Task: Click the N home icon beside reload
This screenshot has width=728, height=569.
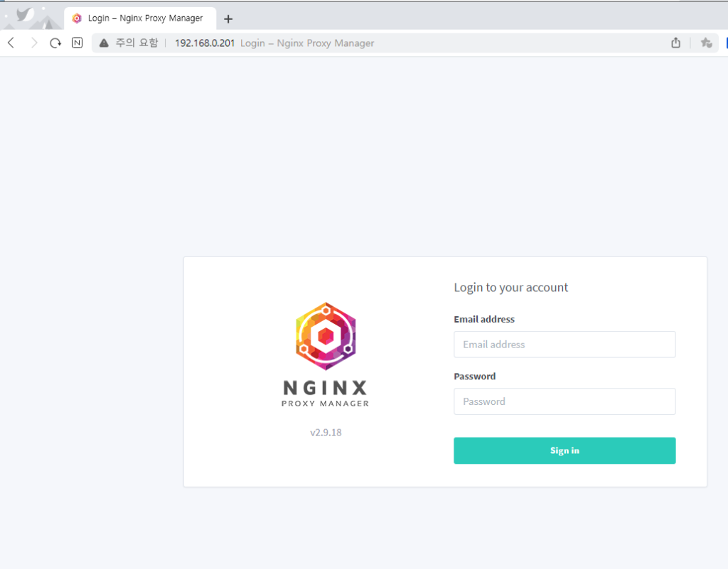Action: tap(77, 43)
